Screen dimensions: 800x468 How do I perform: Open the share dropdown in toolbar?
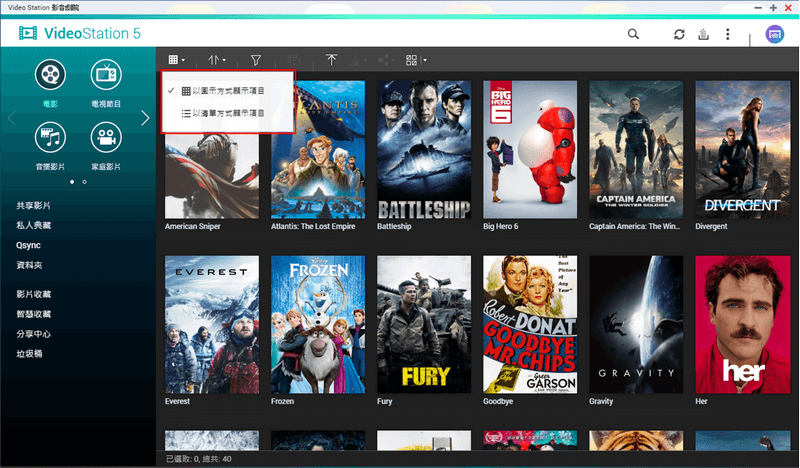click(x=386, y=60)
